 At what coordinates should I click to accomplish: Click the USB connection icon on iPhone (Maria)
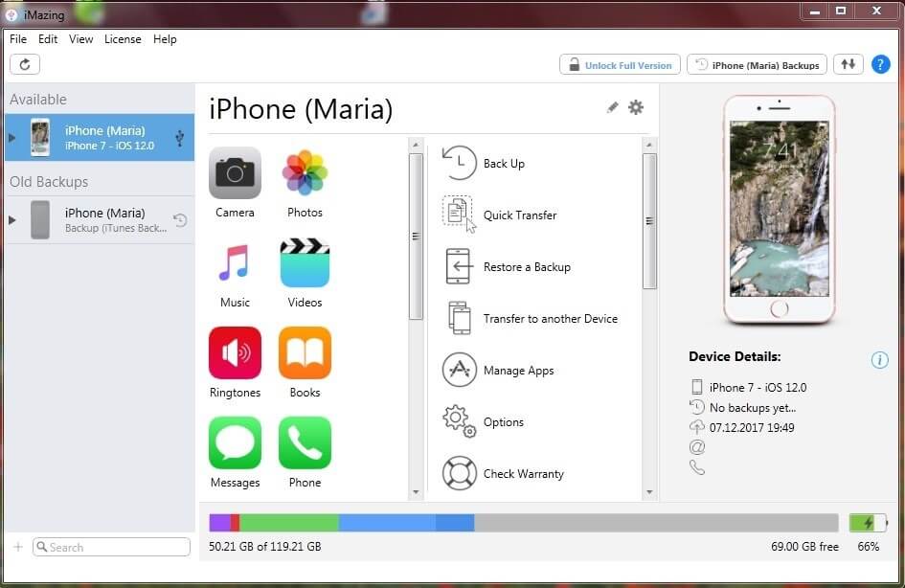coord(179,137)
